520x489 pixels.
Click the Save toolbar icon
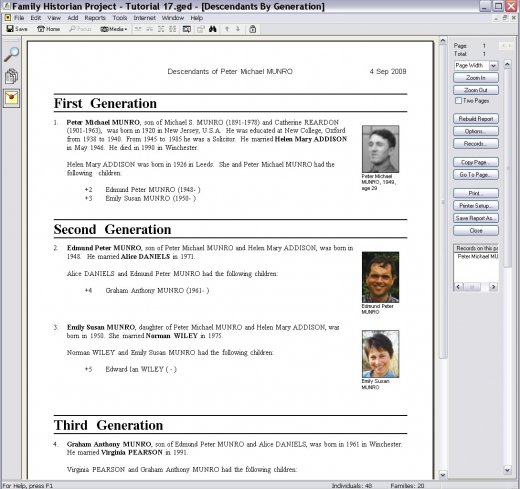click(17, 29)
